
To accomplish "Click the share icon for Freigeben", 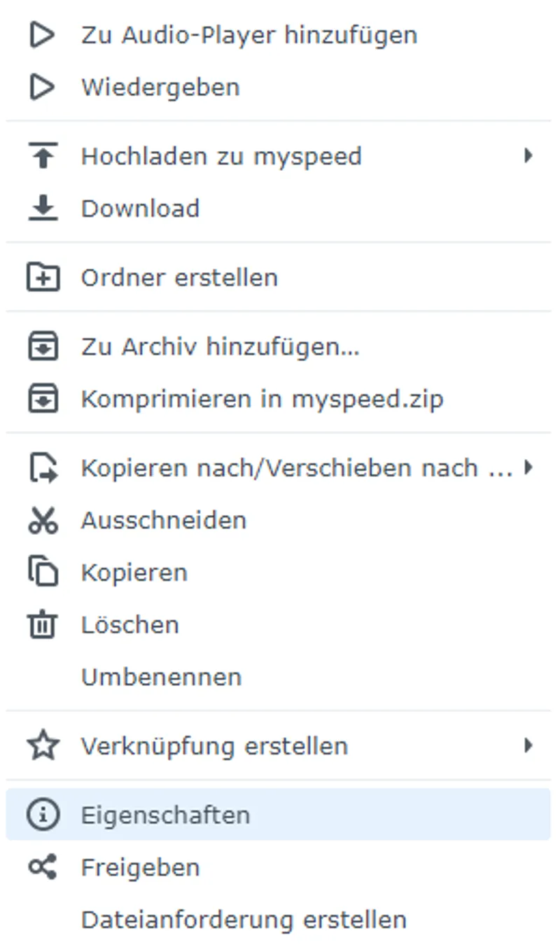I will coord(42,867).
